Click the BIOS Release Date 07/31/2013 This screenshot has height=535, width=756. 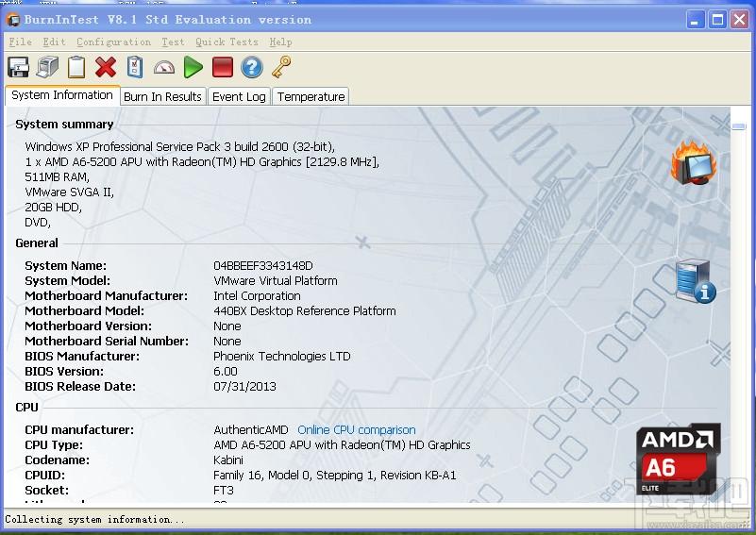point(244,387)
